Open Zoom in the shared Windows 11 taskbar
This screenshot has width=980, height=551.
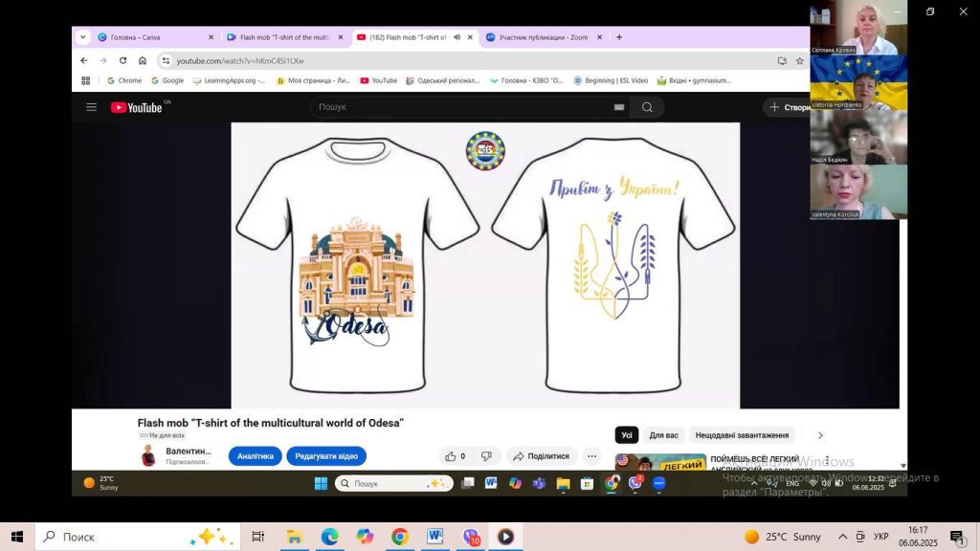pyautogui.click(x=658, y=483)
